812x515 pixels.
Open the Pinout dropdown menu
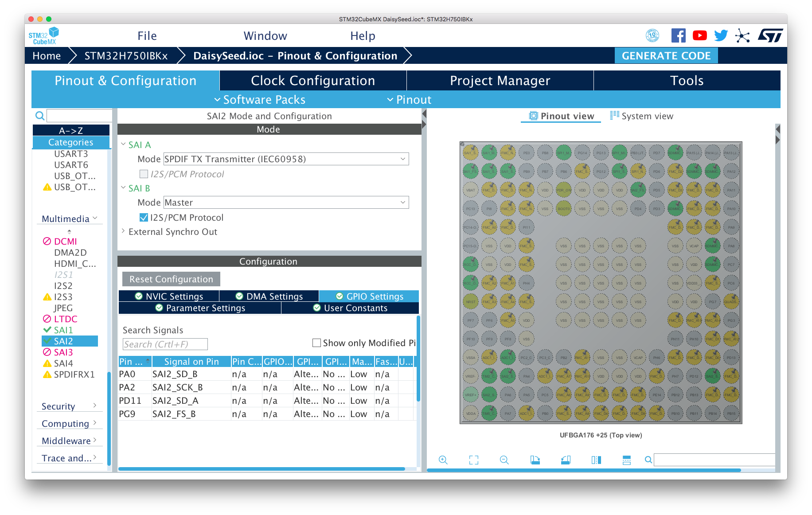(x=409, y=100)
